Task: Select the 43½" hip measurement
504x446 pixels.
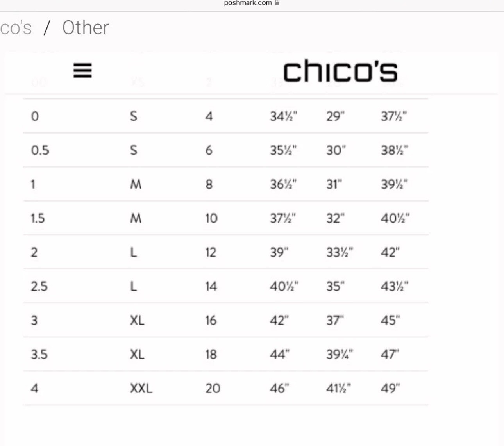Action: [x=395, y=286]
